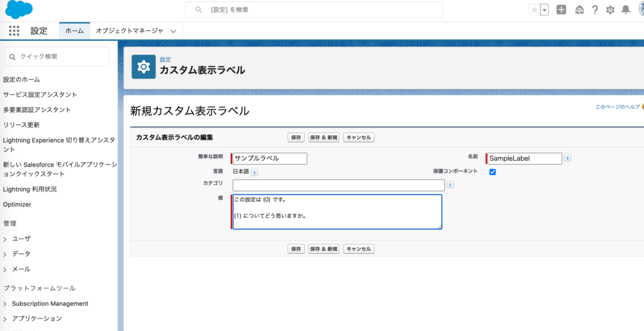The width and height of the screenshot is (644, 331).
Task: Switch to the ホーム tab
Action: (x=74, y=31)
